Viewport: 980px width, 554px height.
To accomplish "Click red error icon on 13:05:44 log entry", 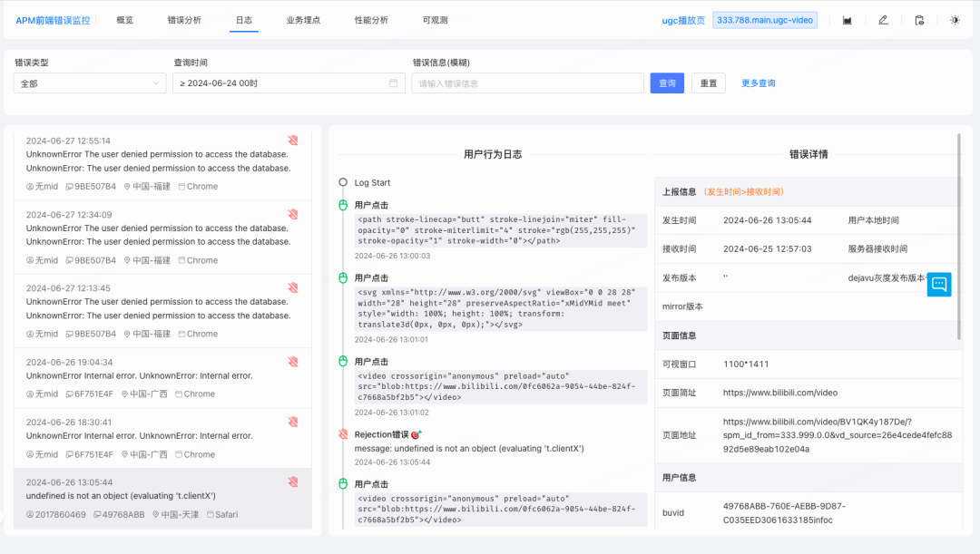I will click(293, 482).
